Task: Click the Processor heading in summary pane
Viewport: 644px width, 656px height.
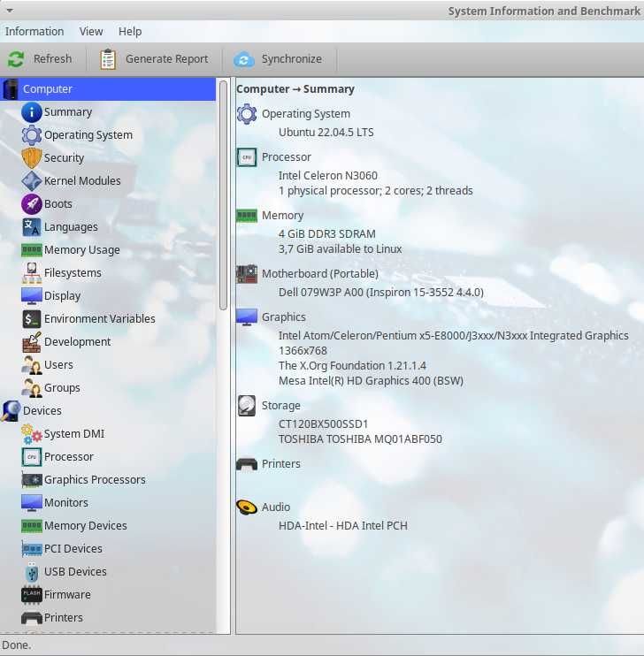Action: point(287,156)
